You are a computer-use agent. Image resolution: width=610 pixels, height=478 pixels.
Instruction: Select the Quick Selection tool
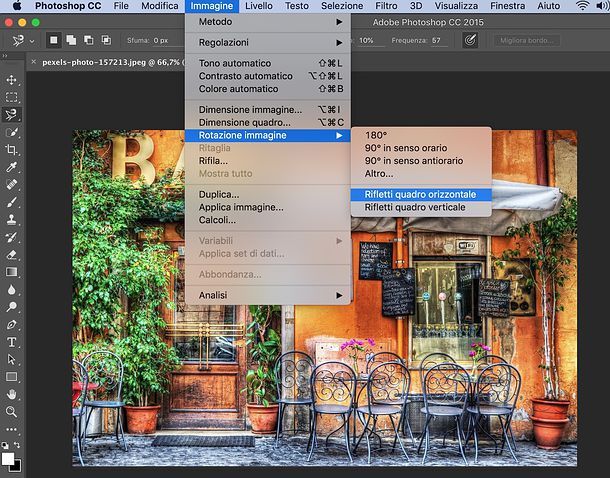(x=11, y=132)
